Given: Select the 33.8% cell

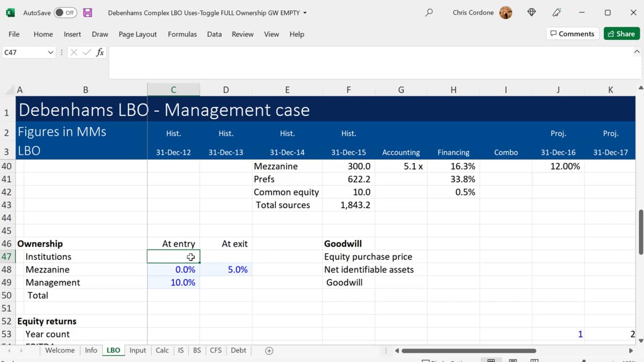Looking at the screenshot, I should tap(453, 179).
